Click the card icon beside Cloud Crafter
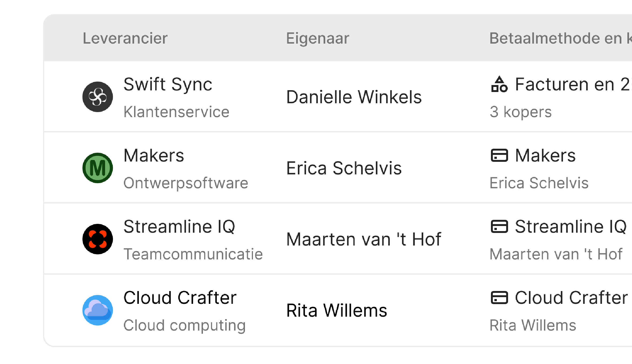Screen dimensions: 632x364 pyautogui.click(x=499, y=298)
